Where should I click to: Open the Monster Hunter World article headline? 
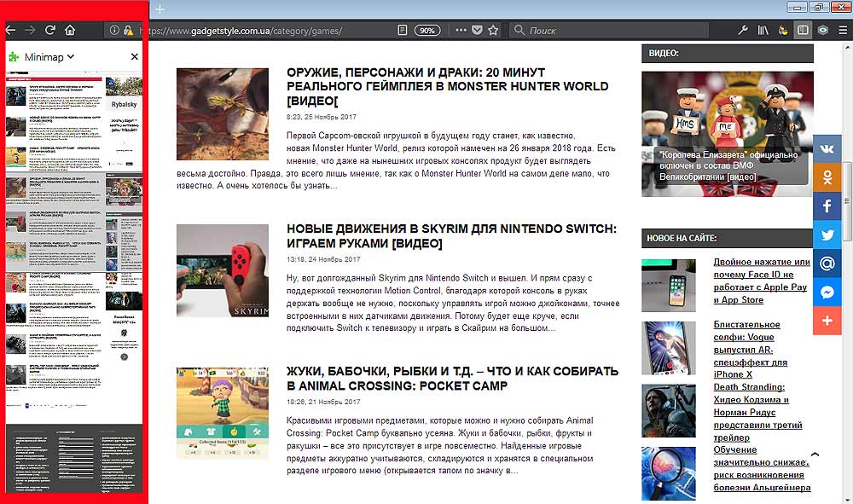pos(447,86)
